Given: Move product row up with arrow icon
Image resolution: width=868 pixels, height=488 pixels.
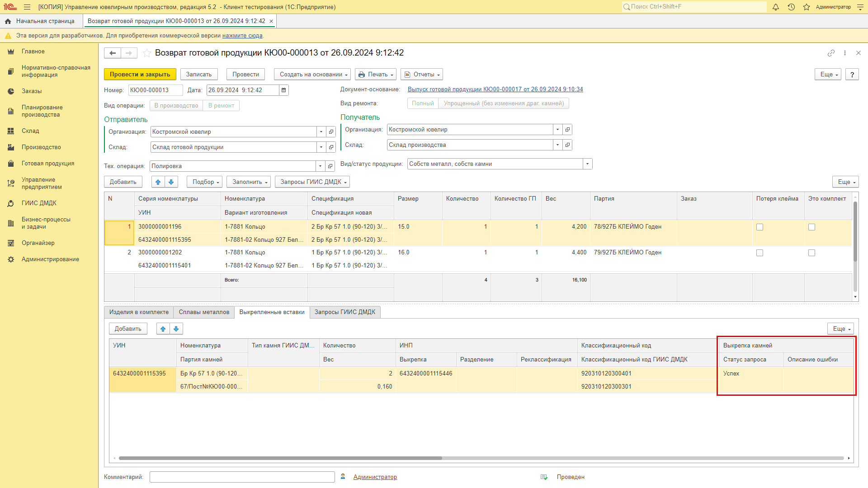Looking at the screenshot, I should tap(158, 182).
